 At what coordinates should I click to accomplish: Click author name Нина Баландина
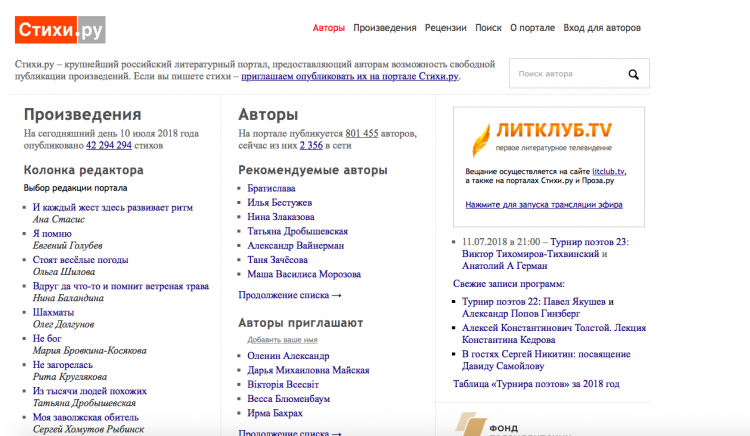point(68,298)
